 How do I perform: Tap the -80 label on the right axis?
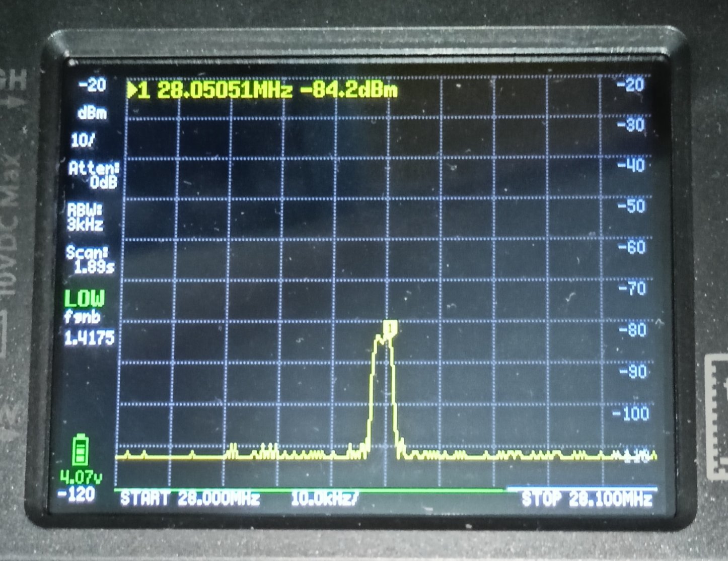pyautogui.click(x=631, y=330)
